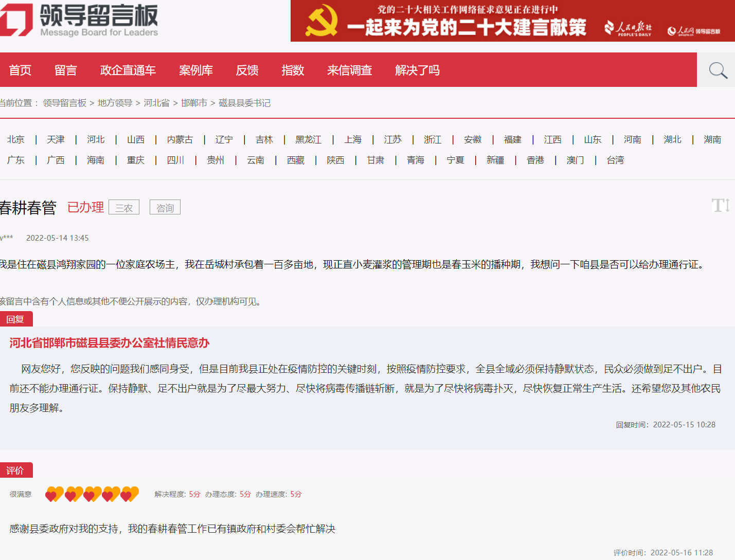
Task: Click the 人民网领导留言板 logo in the banner
Action: click(695, 29)
